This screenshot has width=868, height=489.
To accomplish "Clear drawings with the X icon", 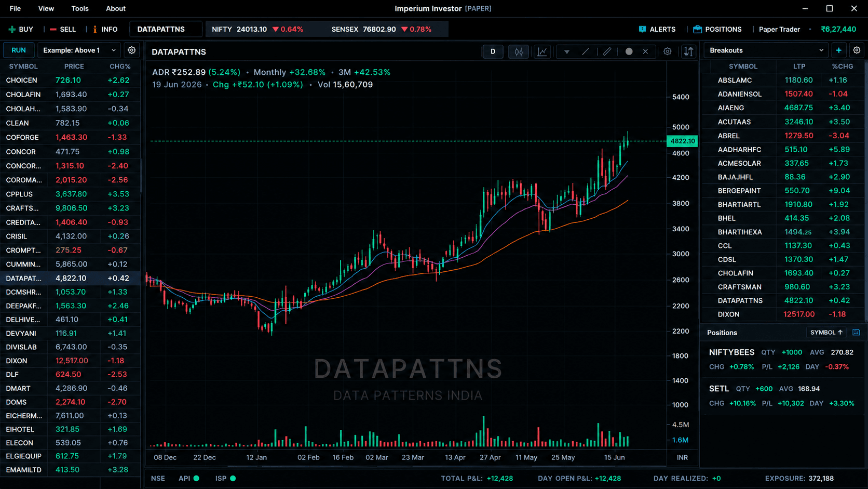I will [x=645, y=51].
